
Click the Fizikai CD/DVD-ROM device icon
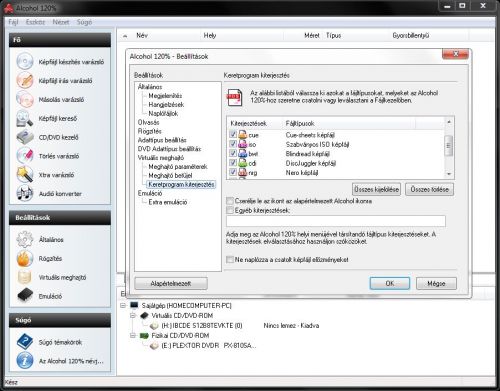pos(144,335)
